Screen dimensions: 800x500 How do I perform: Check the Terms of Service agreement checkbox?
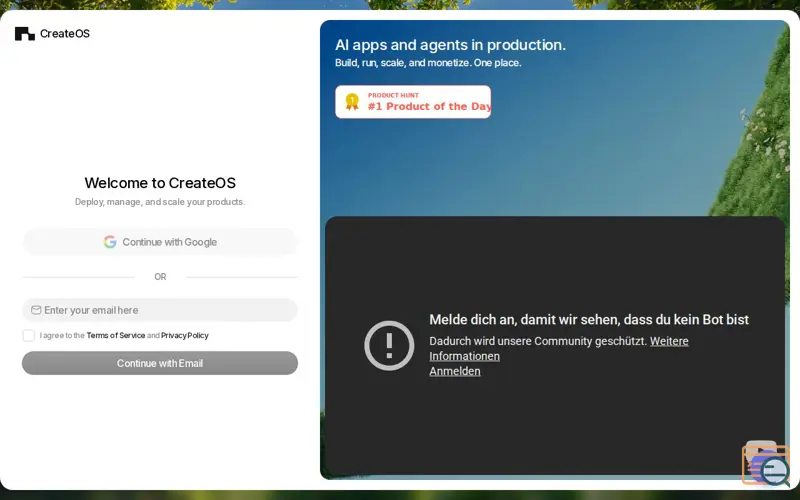click(29, 335)
